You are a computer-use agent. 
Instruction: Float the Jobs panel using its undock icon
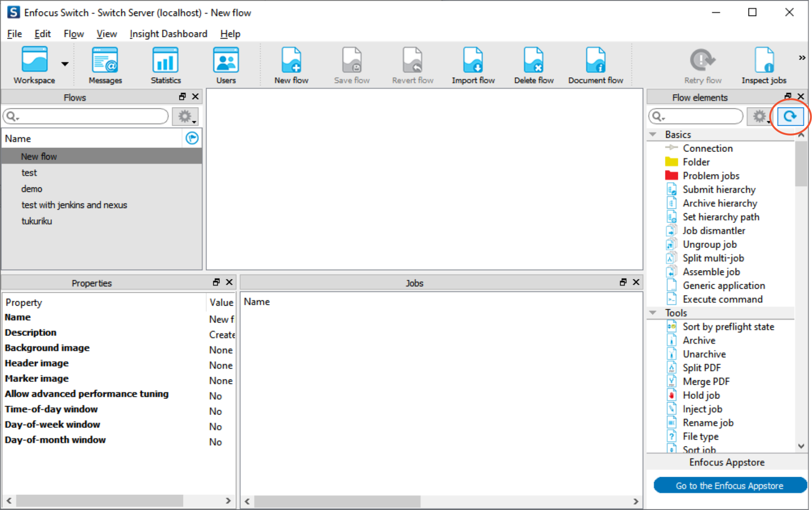(623, 282)
